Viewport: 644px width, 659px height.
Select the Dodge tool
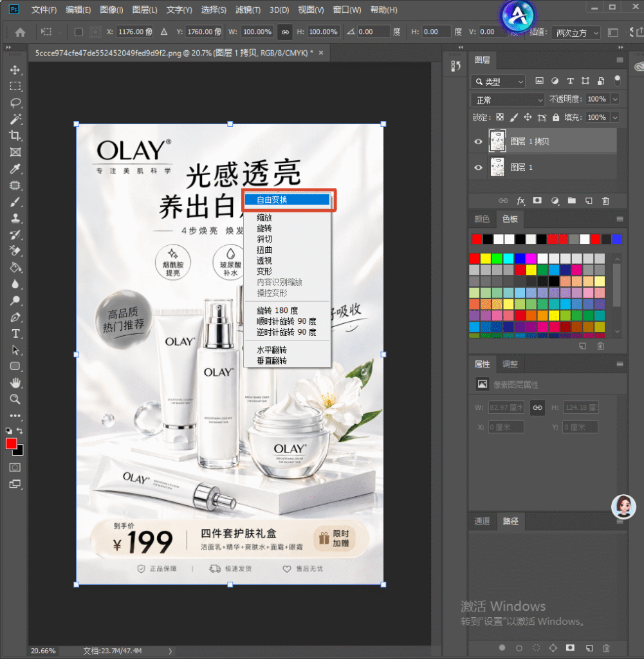(x=15, y=301)
